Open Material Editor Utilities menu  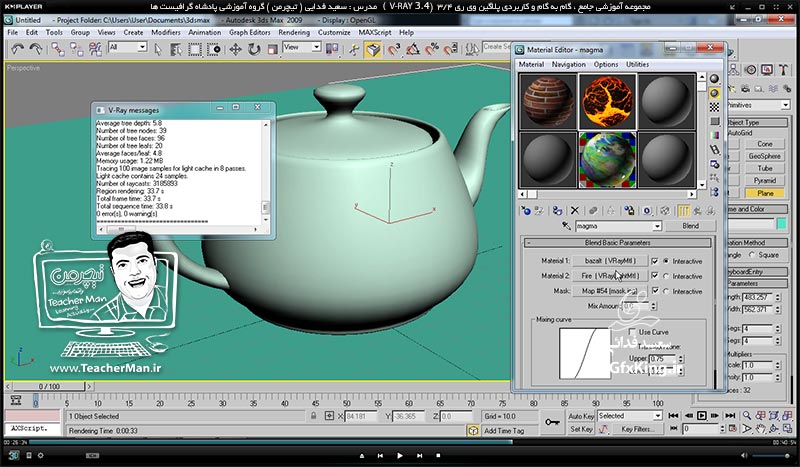coord(637,64)
